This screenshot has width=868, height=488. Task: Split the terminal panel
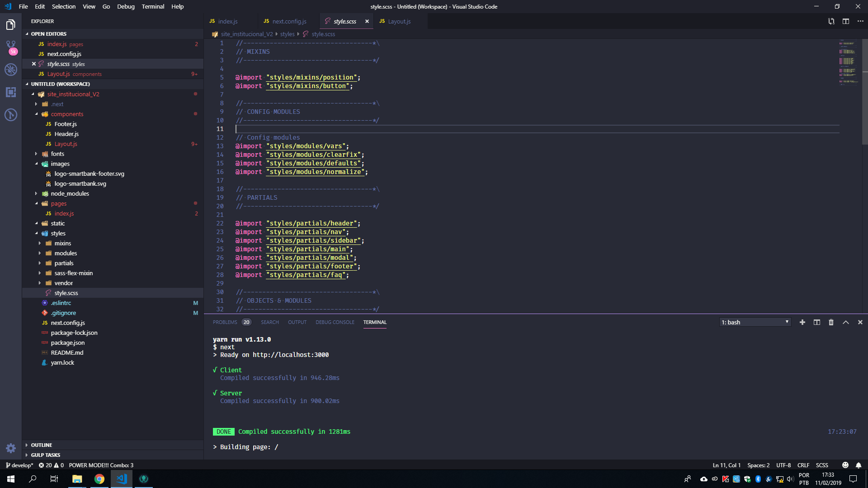pyautogui.click(x=816, y=322)
